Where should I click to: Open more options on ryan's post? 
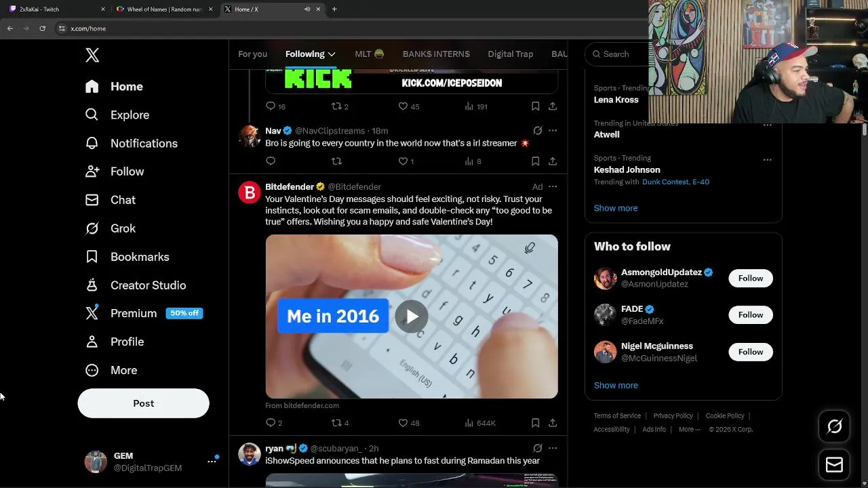click(x=553, y=449)
